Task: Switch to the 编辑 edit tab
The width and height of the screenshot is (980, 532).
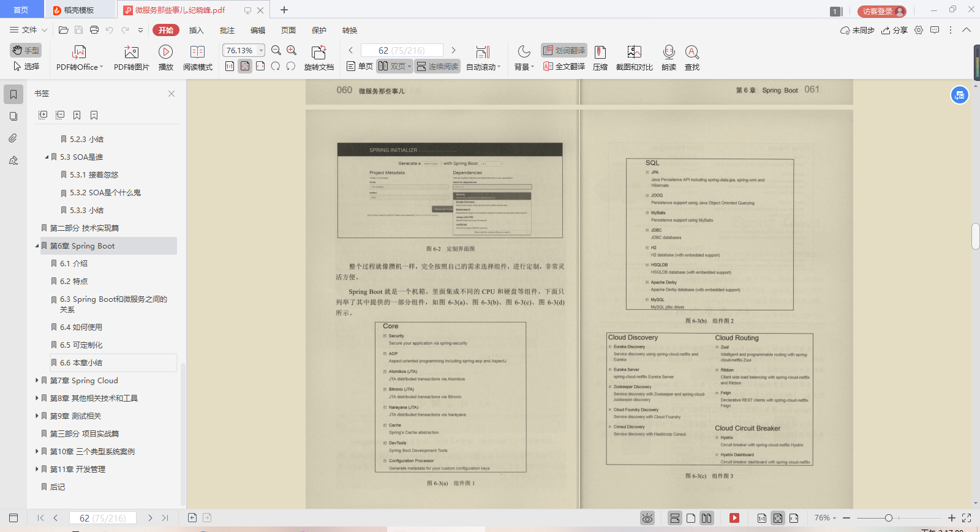Action: (x=257, y=30)
